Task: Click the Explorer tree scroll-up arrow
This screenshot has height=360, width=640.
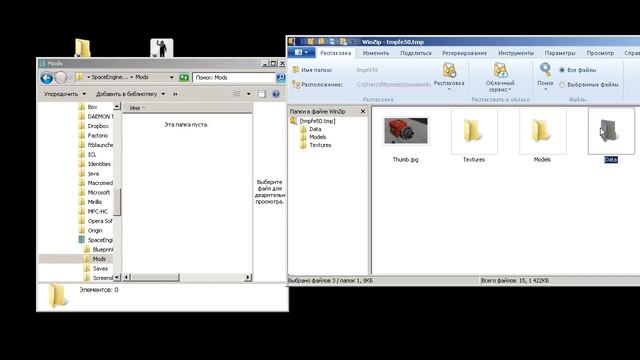Action: coord(117,107)
